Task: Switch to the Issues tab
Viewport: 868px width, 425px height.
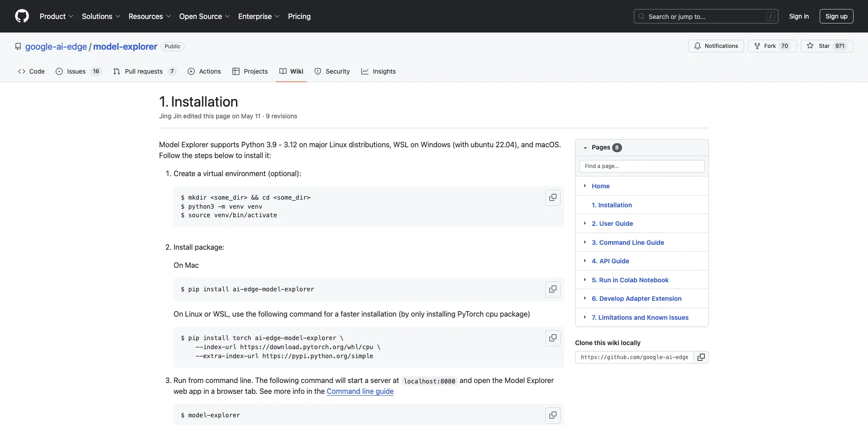Action: [79, 71]
